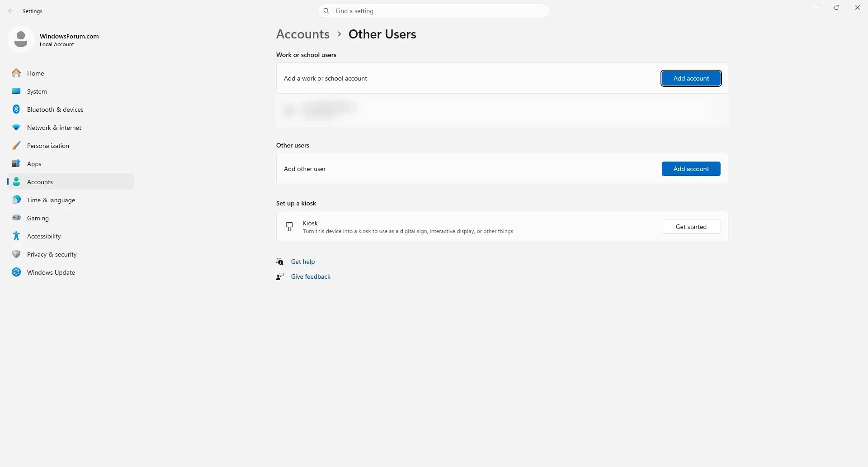Click the Network wifi icon
Viewport: 868px width, 467px height.
(x=16, y=128)
